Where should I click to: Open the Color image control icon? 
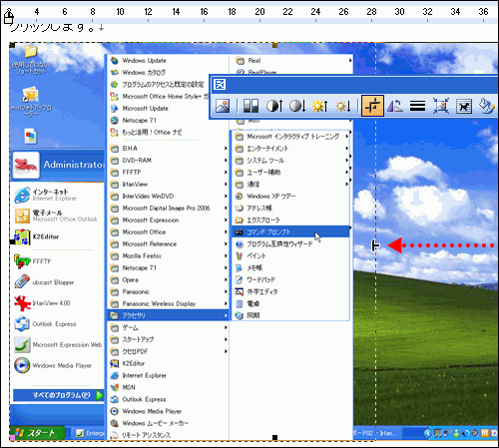click(x=250, y=106)
